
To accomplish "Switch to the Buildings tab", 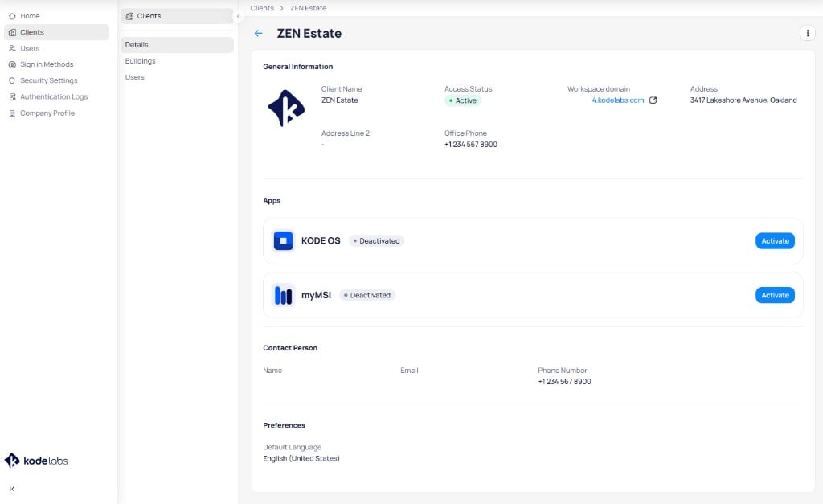I will click(x=178, y=61).
